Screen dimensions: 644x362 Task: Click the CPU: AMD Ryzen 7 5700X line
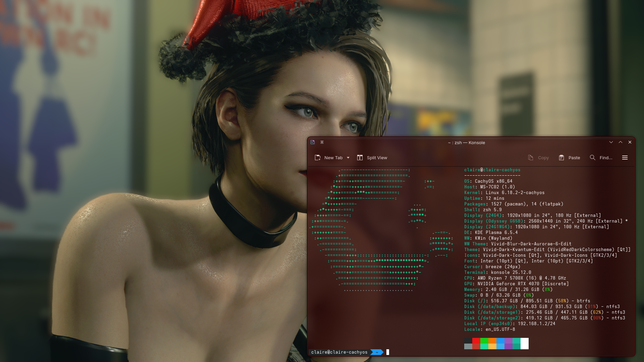[x=515, y=278]
